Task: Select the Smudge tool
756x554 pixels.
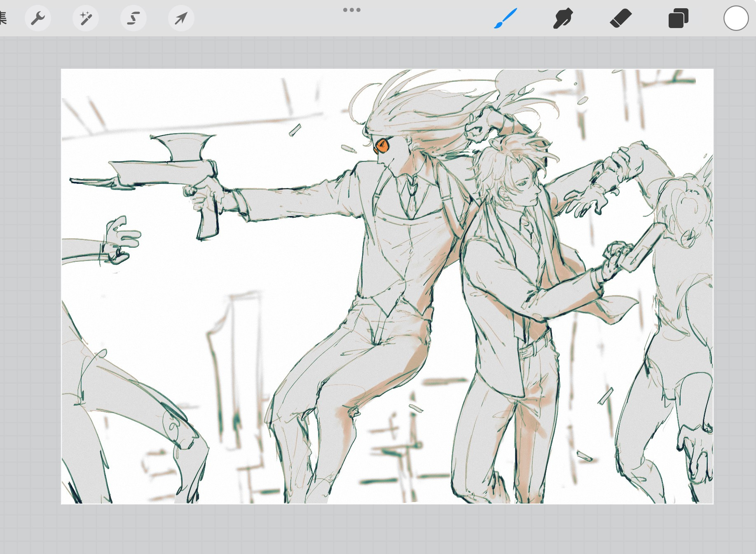Action: click(x=563, y=18)
